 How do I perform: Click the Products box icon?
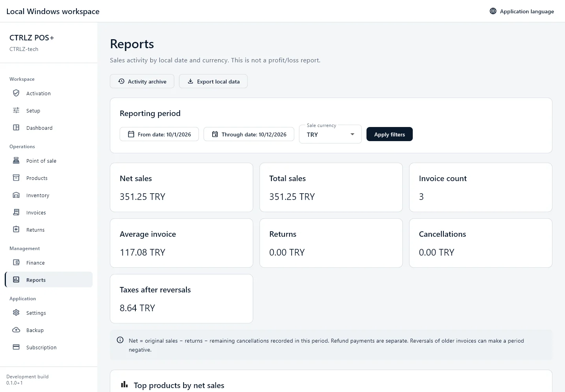click(x=16, y=178)
